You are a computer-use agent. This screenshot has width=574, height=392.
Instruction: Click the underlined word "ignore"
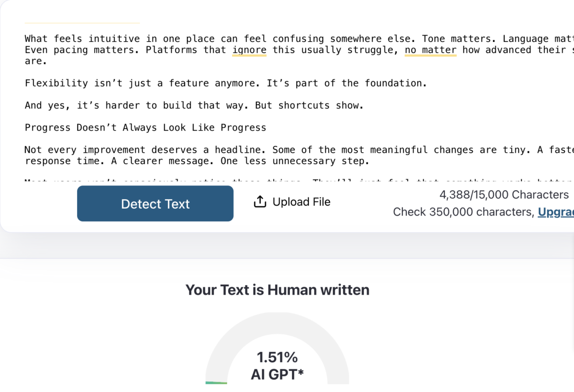point(249,50)
